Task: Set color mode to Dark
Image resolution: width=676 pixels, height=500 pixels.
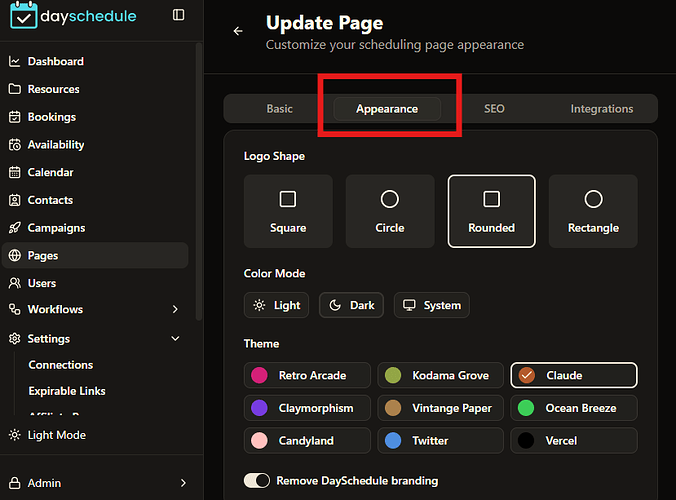Action: pyautogui.click(x=351, y=305)
